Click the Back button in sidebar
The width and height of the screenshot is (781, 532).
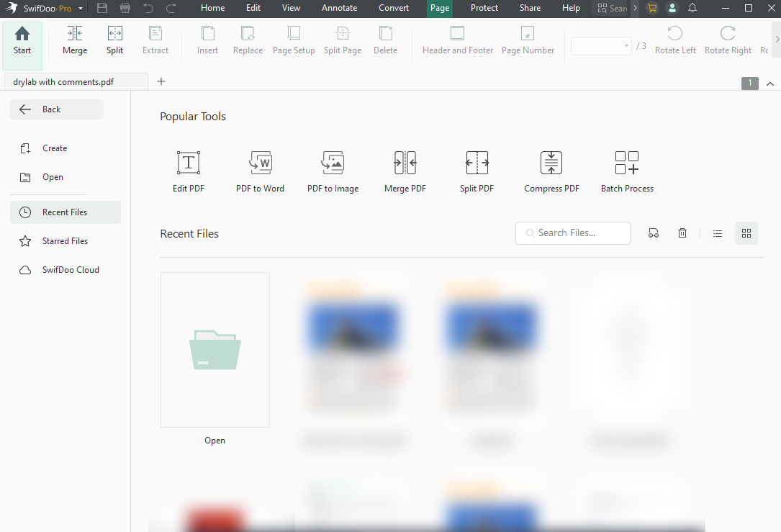[56, 109]
